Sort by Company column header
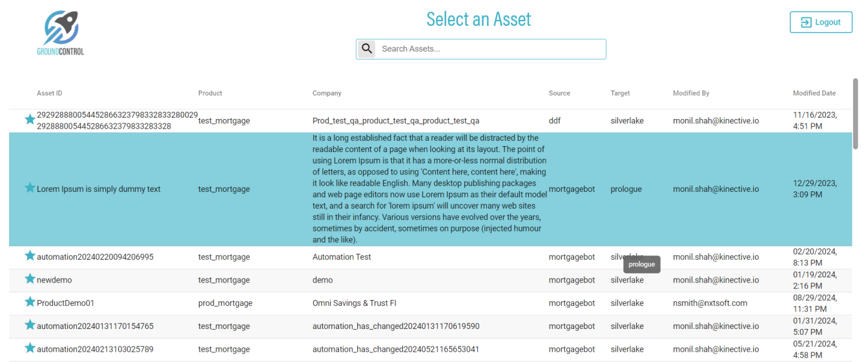The height and width of the screenshot is (362, 868). pos(327,93)
